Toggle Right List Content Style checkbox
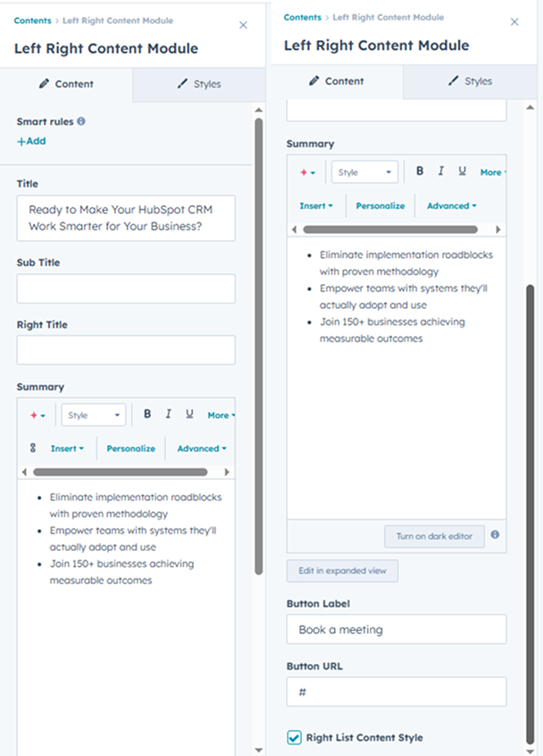The height and width of the screenshot is (756, 543). [x=294, y=737]
